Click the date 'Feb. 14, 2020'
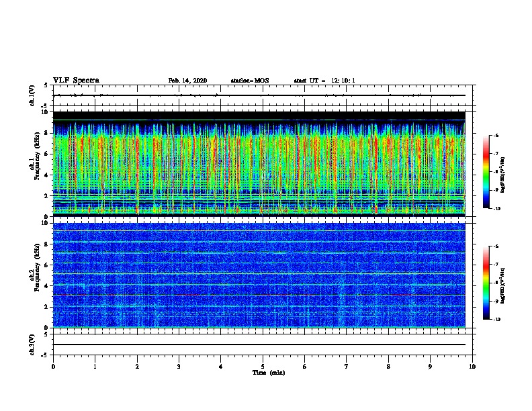This screenshot has height=411, width=532. pos(187,81)
